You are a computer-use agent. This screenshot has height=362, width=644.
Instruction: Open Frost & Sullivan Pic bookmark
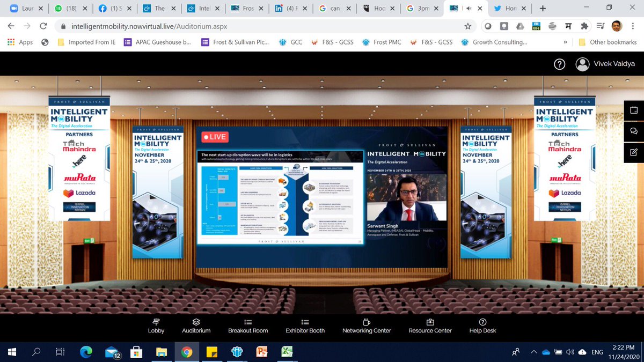(x=235, y=42)
